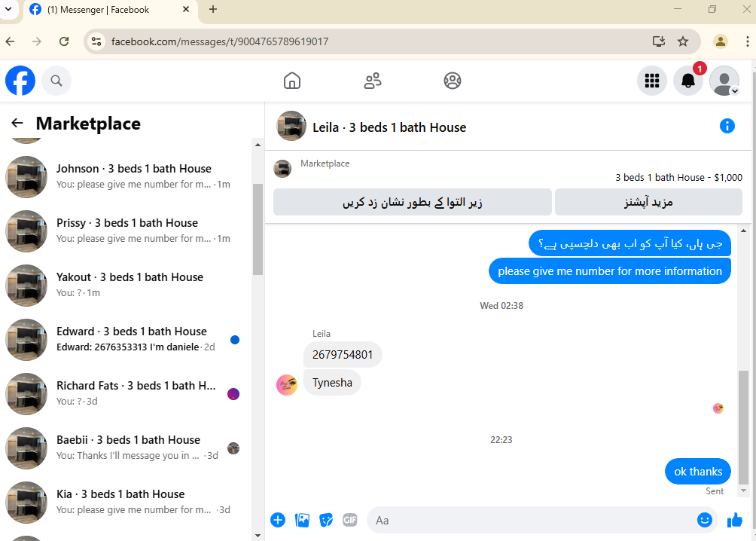Open conversation information icon
Viewport: 756px width, 541px height.
(x=727, y=126)
